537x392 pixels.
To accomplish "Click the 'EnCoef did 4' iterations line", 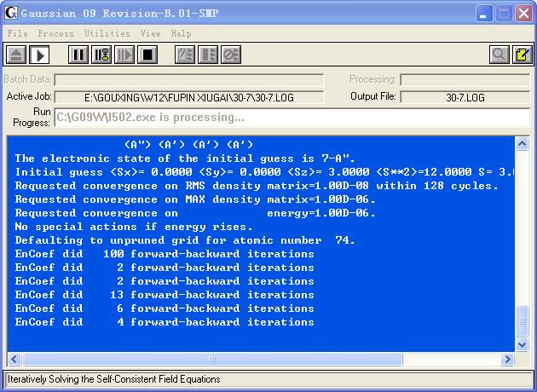I will click(x=165, y=322).
